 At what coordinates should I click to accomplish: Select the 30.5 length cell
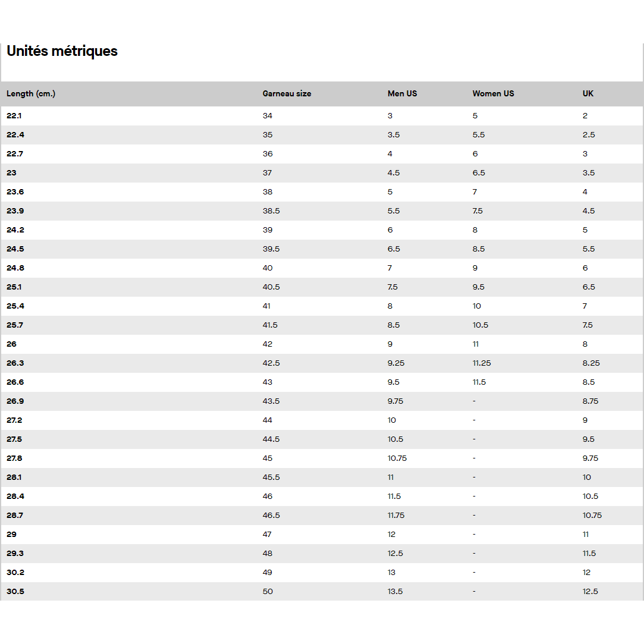click(x=15, y=592)
